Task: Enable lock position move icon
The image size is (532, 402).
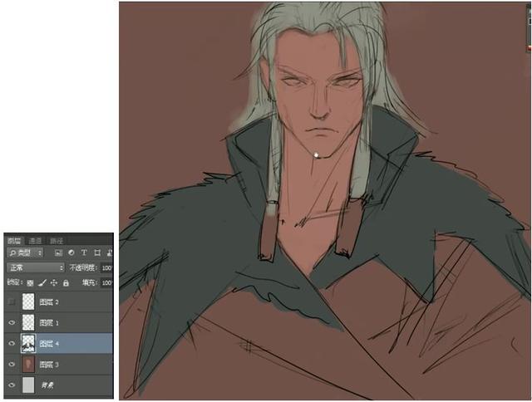Action: tap(53, 282)
